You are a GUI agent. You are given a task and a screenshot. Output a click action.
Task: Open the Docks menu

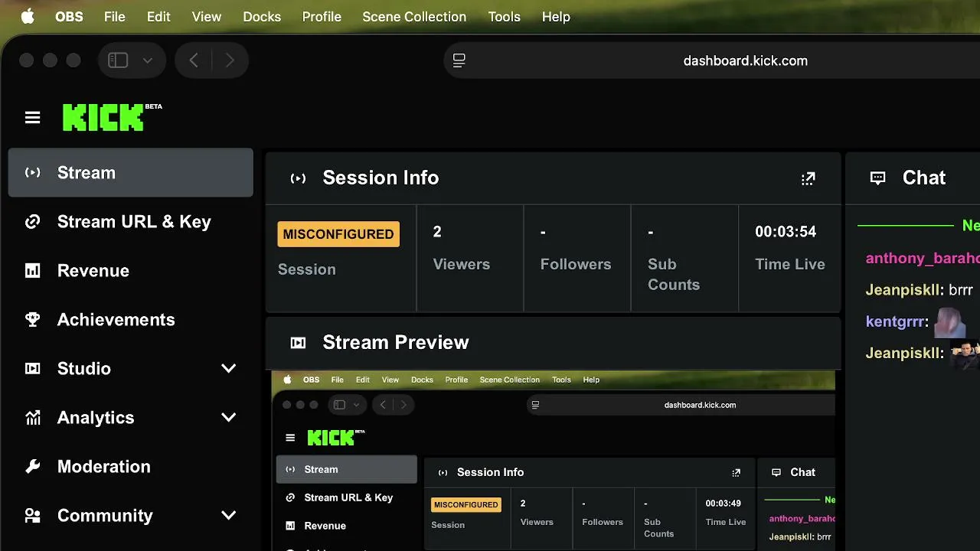(x=262, y=17)
